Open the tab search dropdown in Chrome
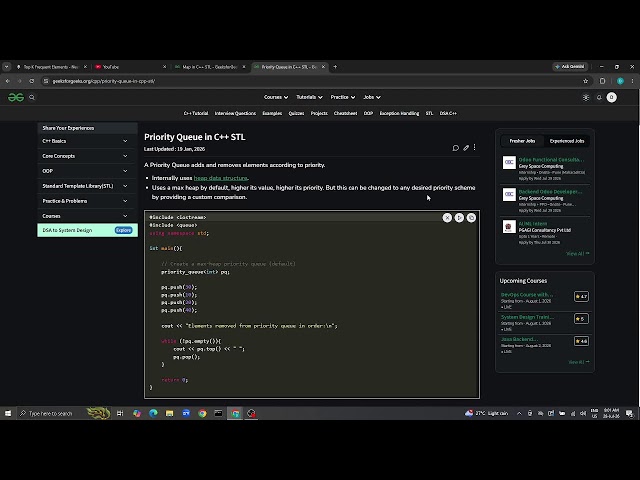Screen dimensions: 640x480 pyautogui.click(x=6, y=67)
